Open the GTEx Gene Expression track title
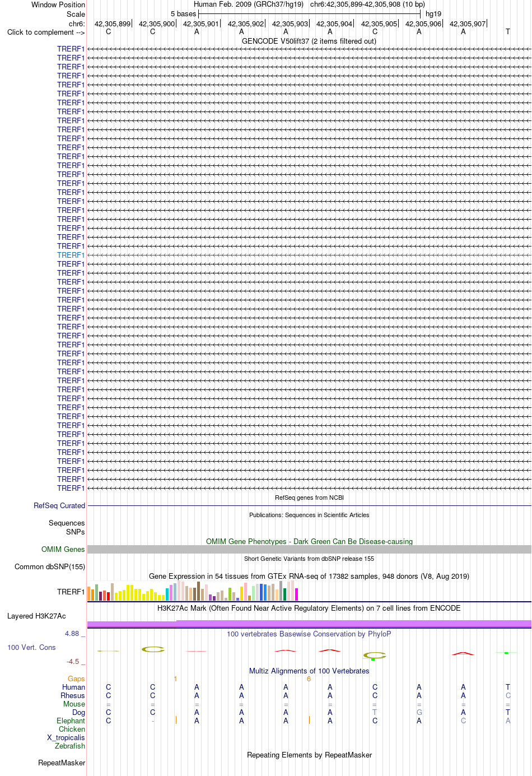The height and width of the screenshot is (776, 532). (x=309, y=576)
